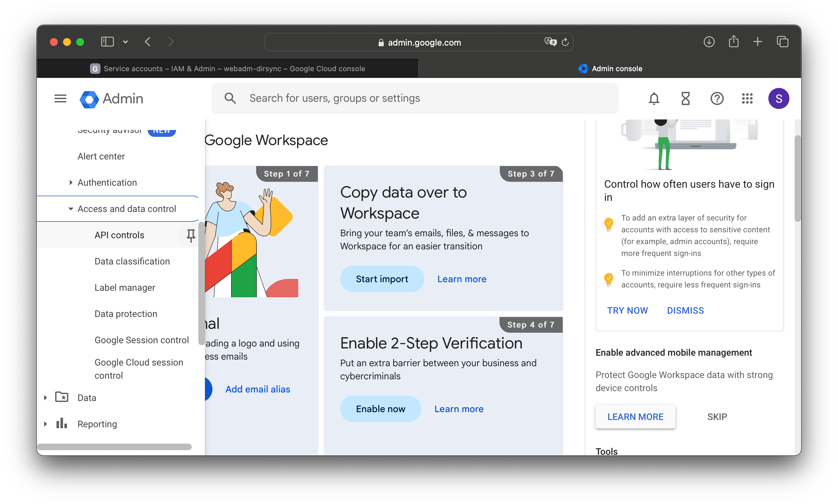Image resolution: width=838 pixels, height=504 pixels.
Task: Click Start import button
Action: (382, 279)
